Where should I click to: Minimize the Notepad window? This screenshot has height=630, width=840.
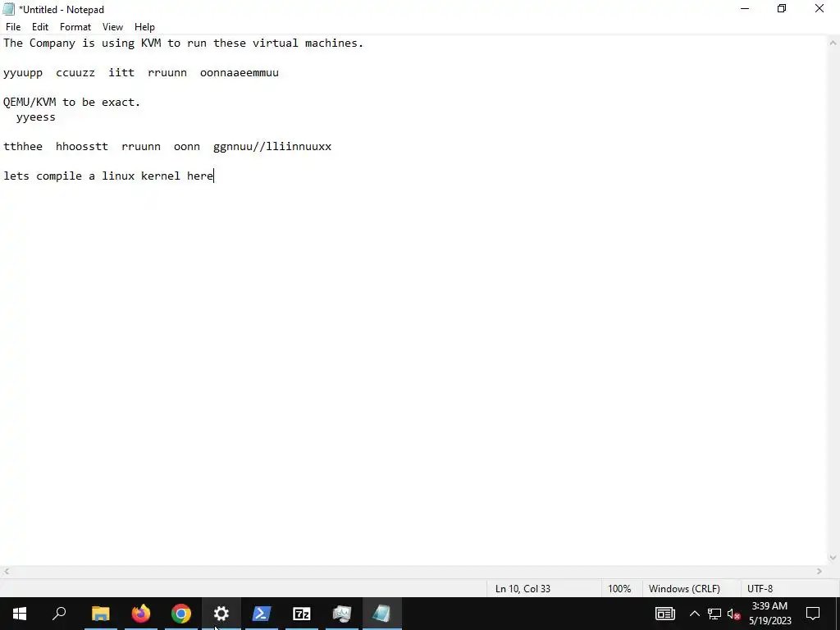pyautogui.click(x=745, y=8)
